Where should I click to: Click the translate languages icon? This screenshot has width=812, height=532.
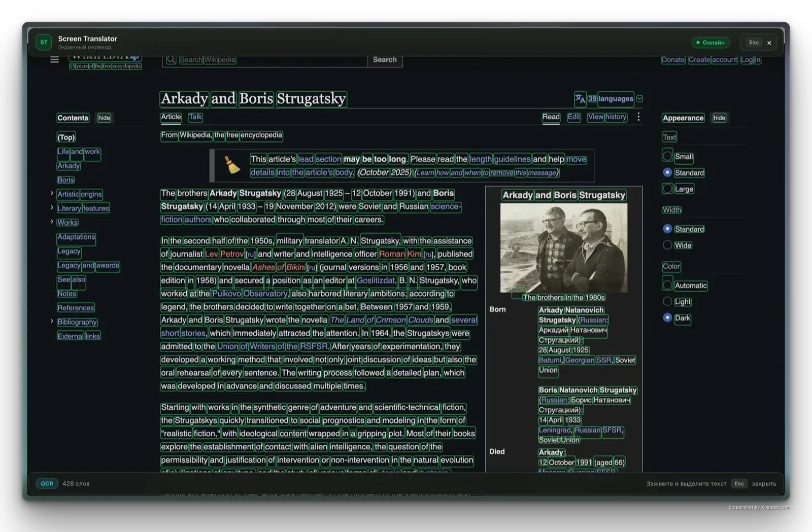point(580,98)
